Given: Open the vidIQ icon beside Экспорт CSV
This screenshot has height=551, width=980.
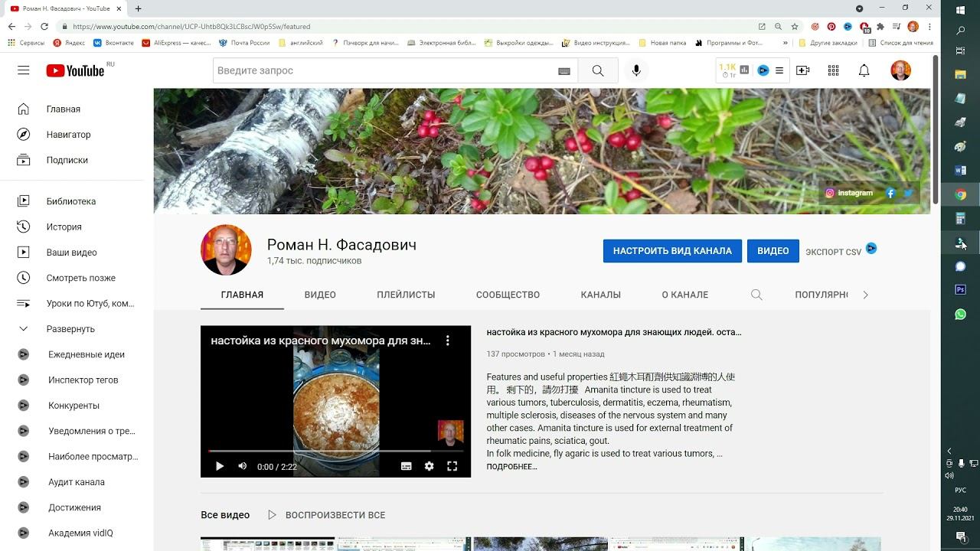Looking at the screenshot, I should pos(871,249).
